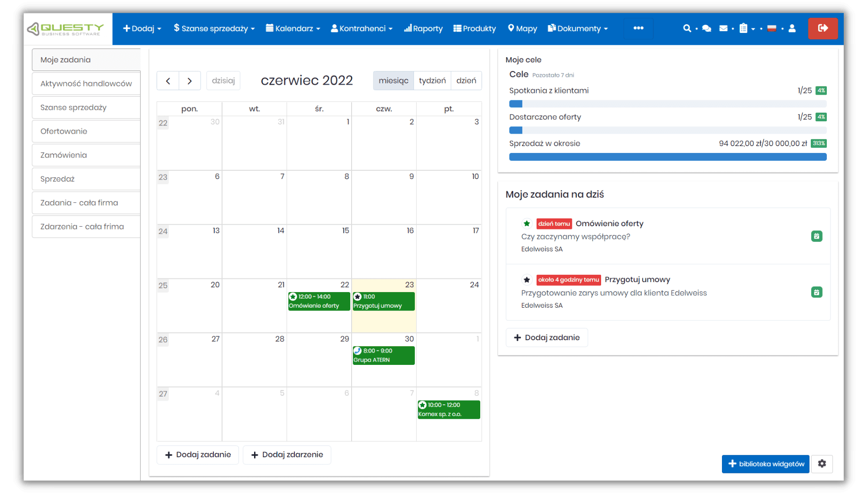Open the chat bubbles icon
Screen dimensions: 868x494
coord(706,28)
